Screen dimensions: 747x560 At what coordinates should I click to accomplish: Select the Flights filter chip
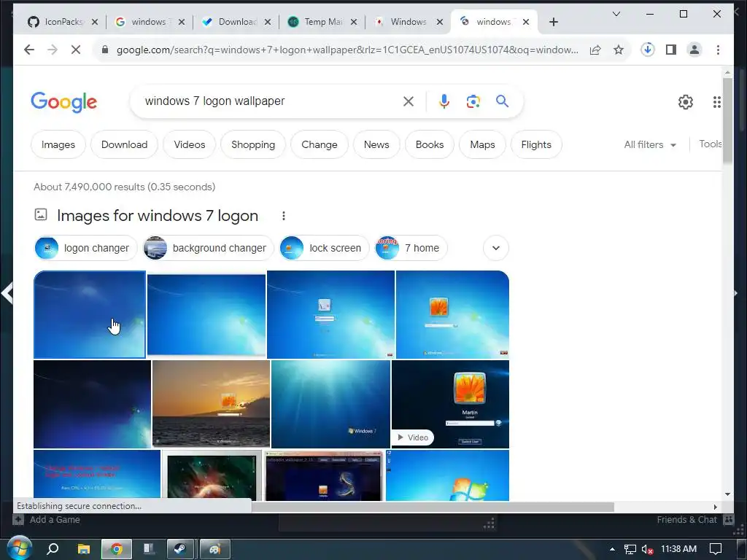(x=536, y=144)
